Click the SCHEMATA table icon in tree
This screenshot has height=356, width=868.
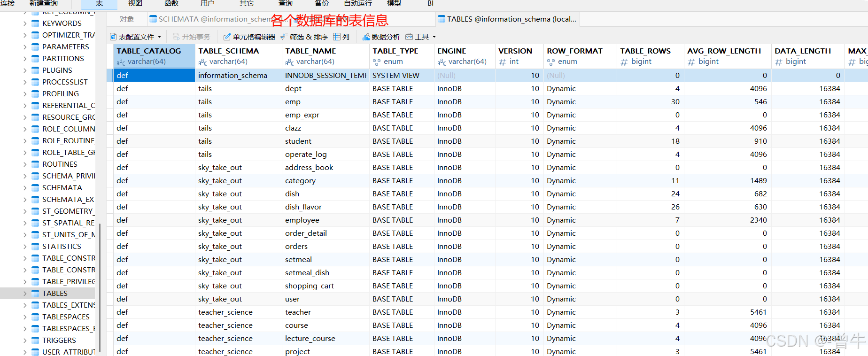pos(35,188)
